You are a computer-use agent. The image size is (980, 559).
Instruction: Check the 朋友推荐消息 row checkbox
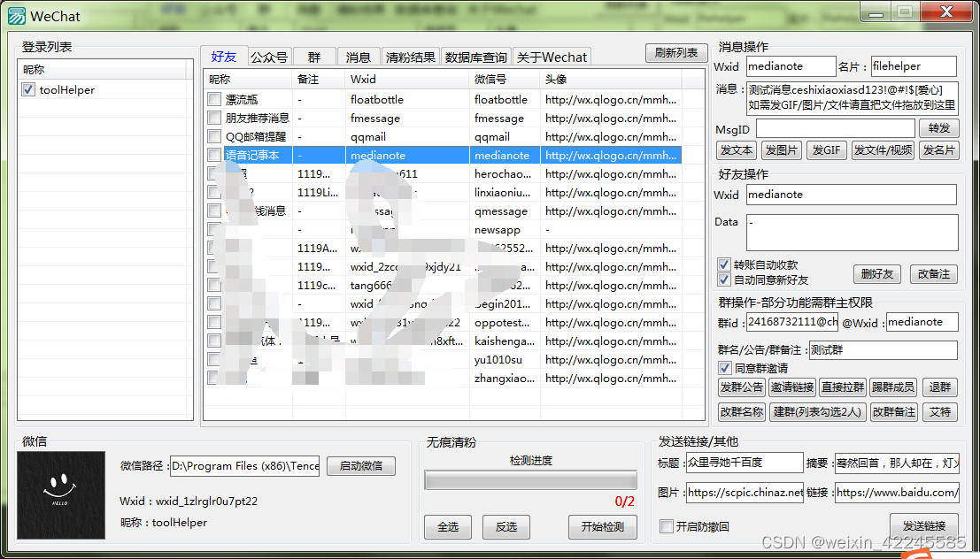[214, 118]
